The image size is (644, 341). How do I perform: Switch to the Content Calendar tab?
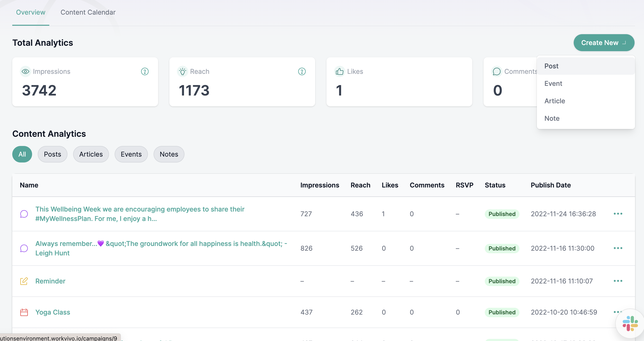click(88, 12)
